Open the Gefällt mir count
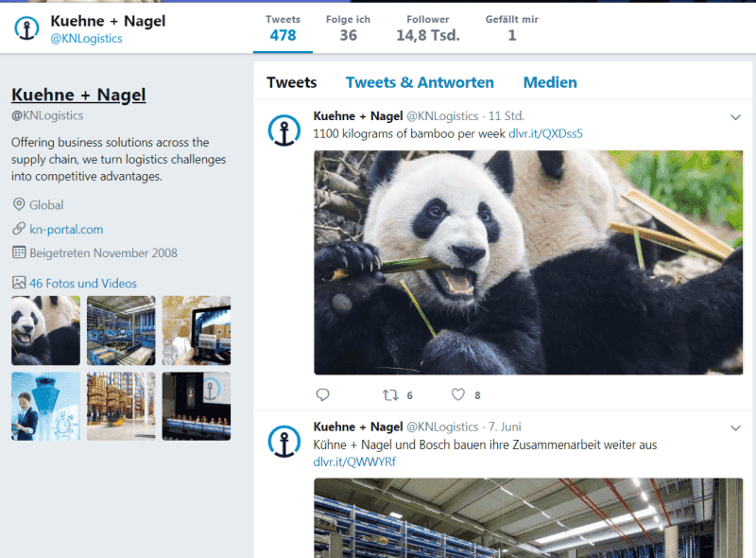Screen dimensions: 756x558 click(x=511, y=29)
